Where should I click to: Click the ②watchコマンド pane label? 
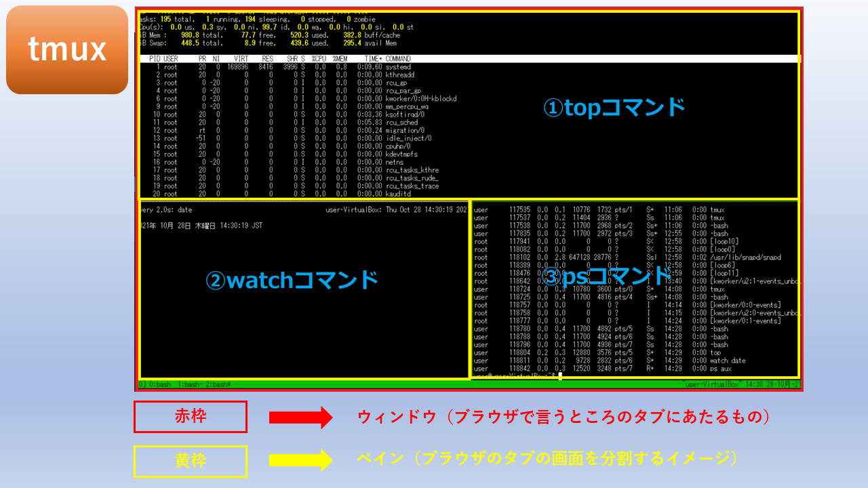(x=292, y=279)
